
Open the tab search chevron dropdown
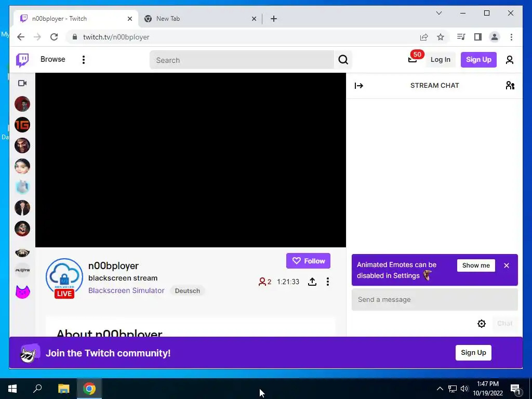(x=438, y=13)
